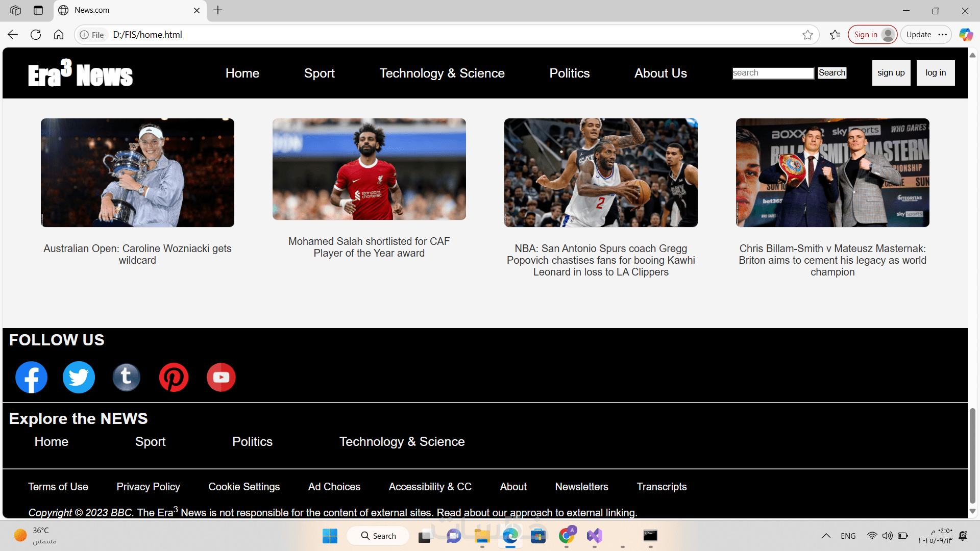Viewport: 980px width, 551px height.
Task: Open the Tumblr icon in footer
Action: click(126, 377)
